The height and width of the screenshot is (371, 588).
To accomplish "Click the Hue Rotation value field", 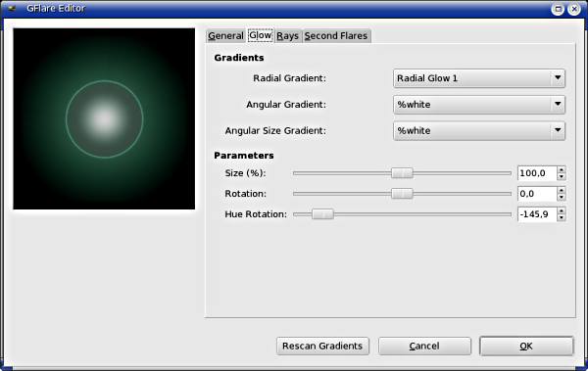I will tap(537, 214).
